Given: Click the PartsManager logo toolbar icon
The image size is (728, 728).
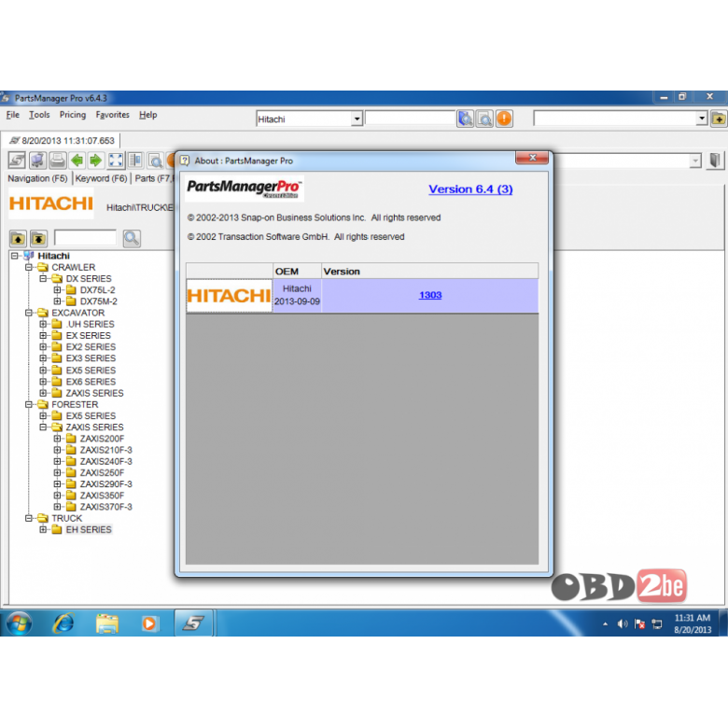Looking at the screenshot, I should click(17, 161).
